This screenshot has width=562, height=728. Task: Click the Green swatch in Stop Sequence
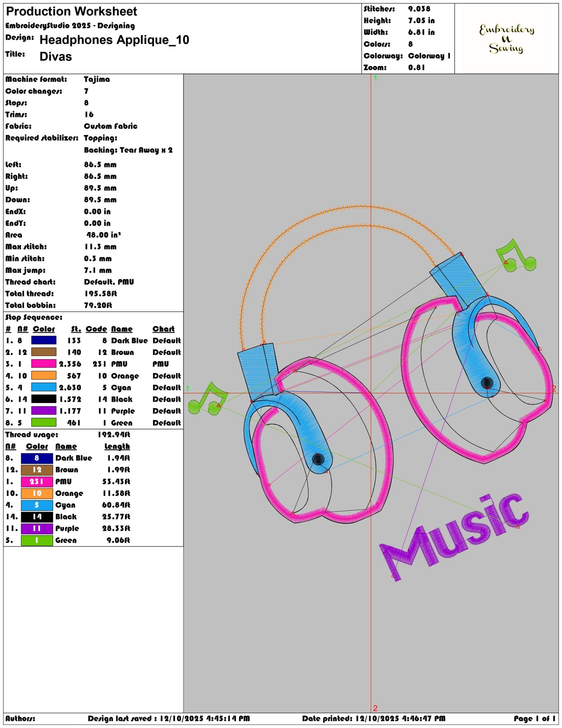pyautogui.click(x=44, y=423)
